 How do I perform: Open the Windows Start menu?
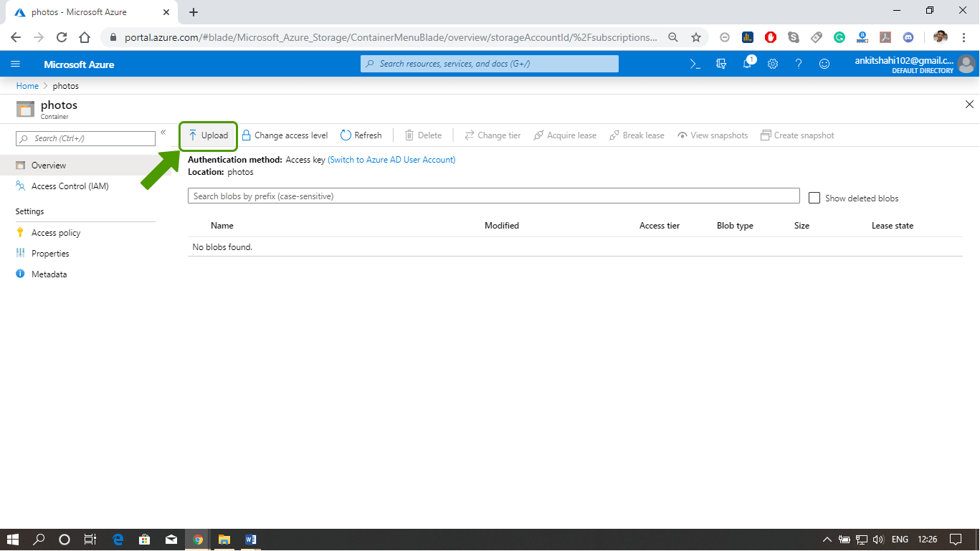click(13, 540)
